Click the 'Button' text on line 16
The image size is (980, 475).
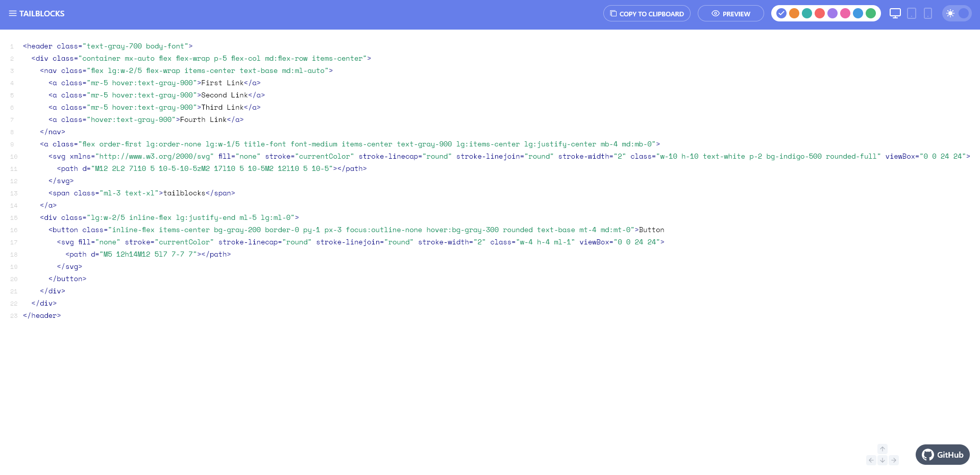651,230
